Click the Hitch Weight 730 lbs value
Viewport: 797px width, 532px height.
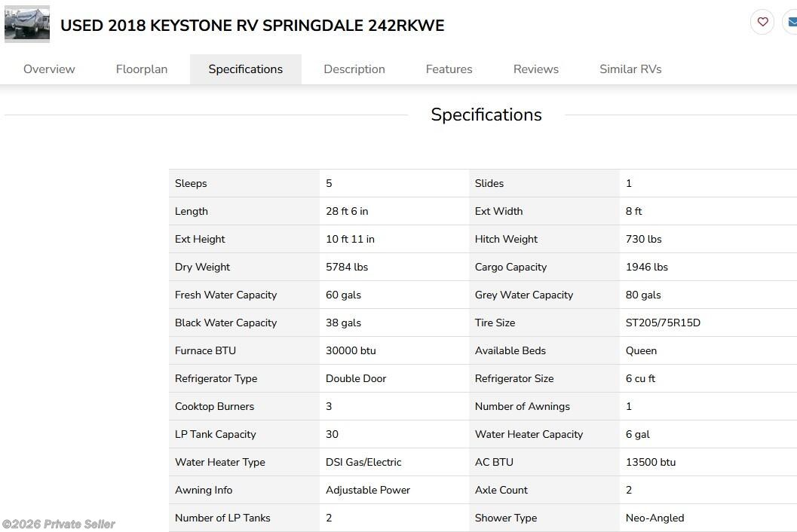(643, 239)
